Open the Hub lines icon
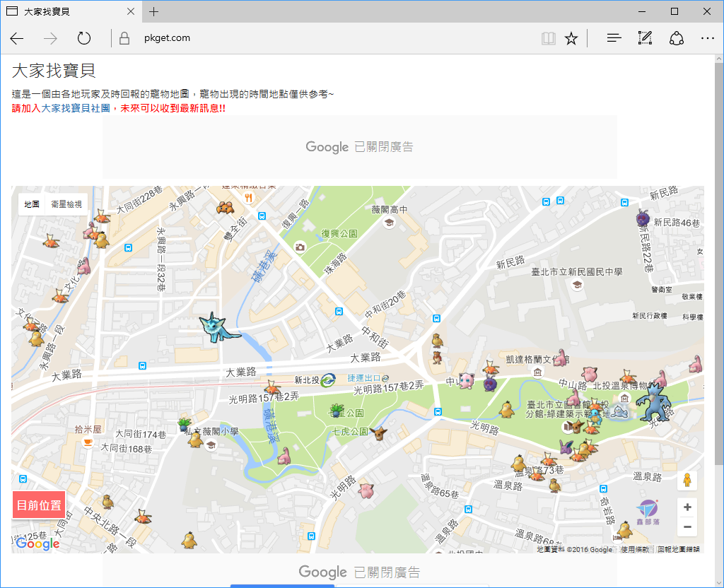This screenshot has width=724, height=588. (x=614, y=38)
